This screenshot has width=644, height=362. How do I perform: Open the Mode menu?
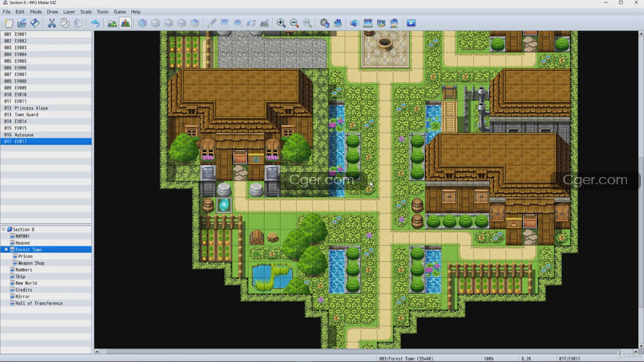[36, 12]
